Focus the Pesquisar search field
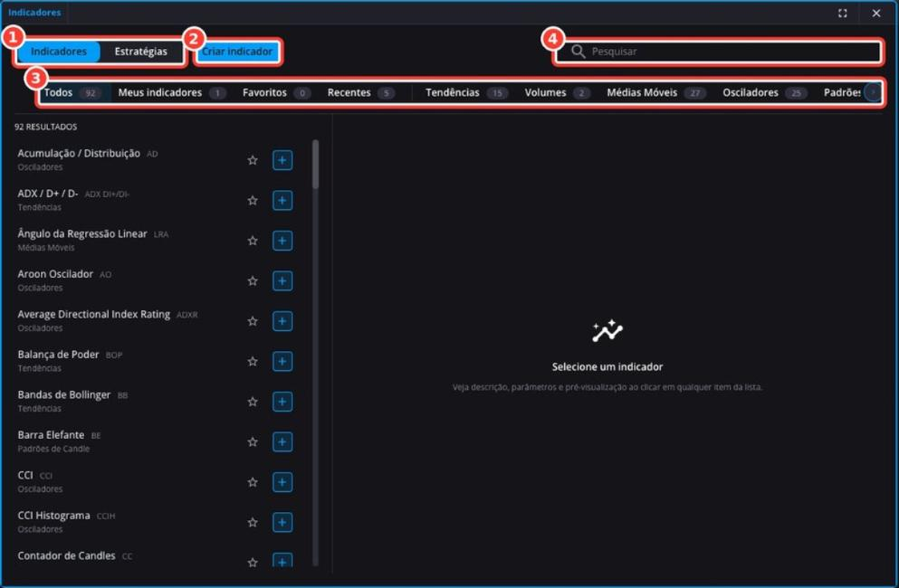 717,52
